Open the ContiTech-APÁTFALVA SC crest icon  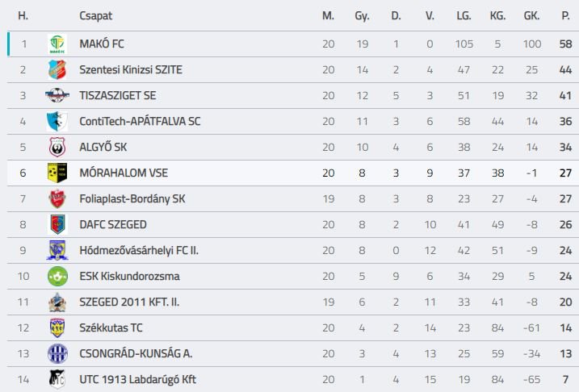[x=57, y=122]
